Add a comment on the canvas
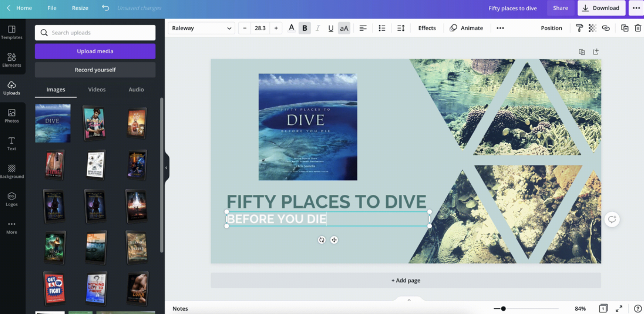644x314 pixels. 612,219
